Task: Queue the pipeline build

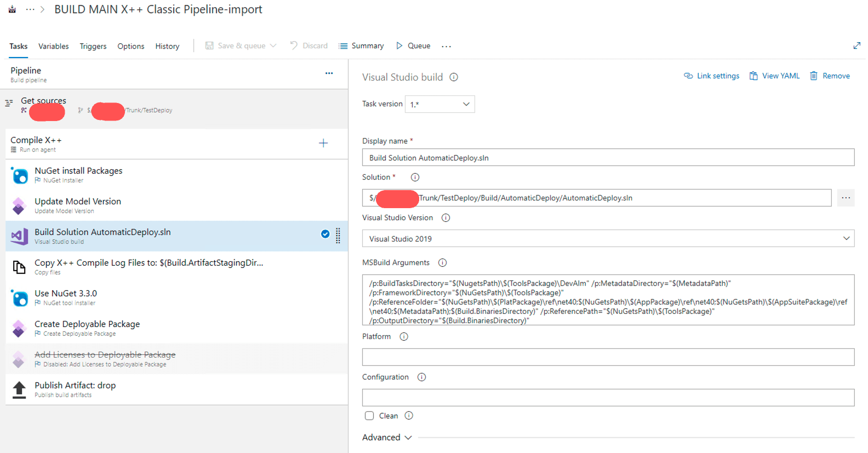Action: [413, 45]
